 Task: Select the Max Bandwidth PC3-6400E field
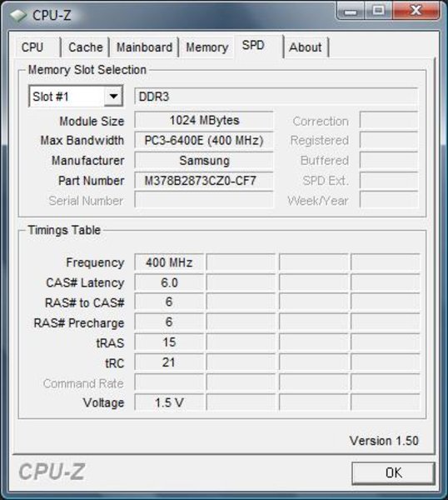coord(204,140)
